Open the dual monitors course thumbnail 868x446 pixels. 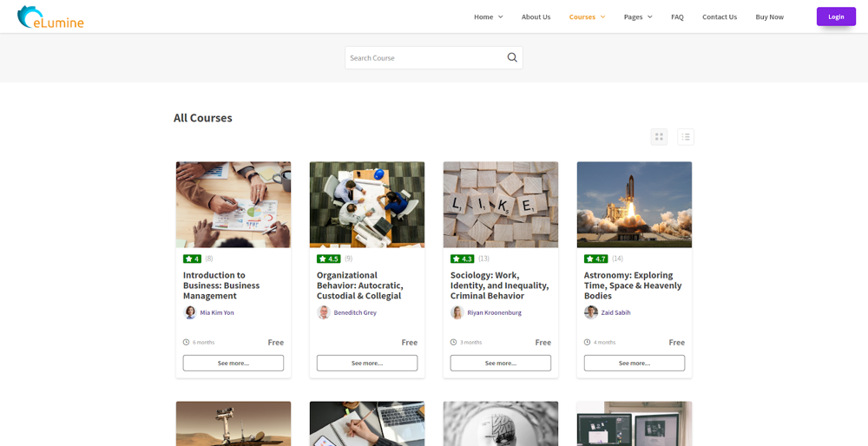(x=635, y=423)
